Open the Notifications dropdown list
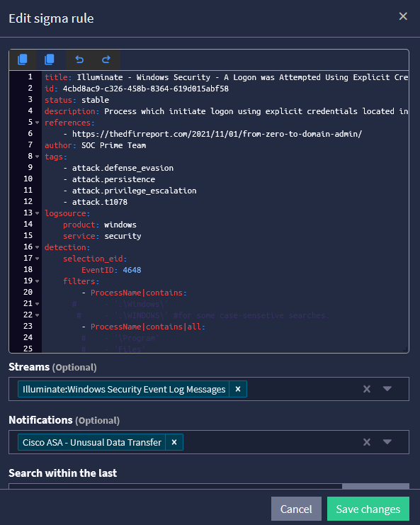 pyautogui.click(x=387, y=442)
